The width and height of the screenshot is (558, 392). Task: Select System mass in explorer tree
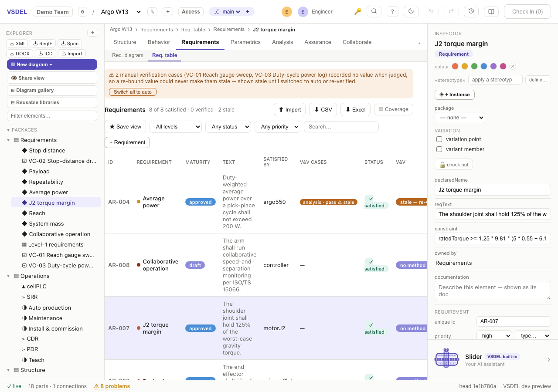pyautogui.click(x=46, y=224)
